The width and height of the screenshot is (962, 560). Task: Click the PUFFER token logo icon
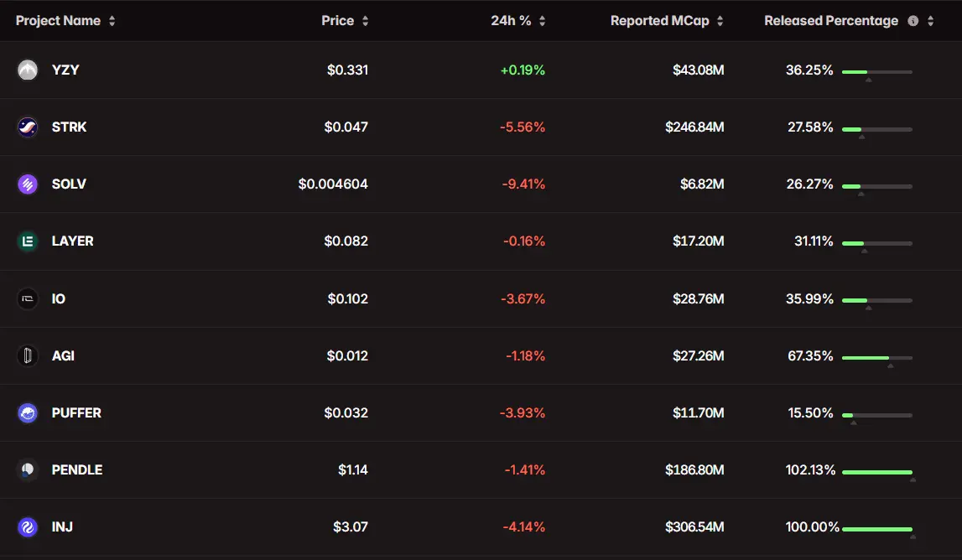pos(28,413)
